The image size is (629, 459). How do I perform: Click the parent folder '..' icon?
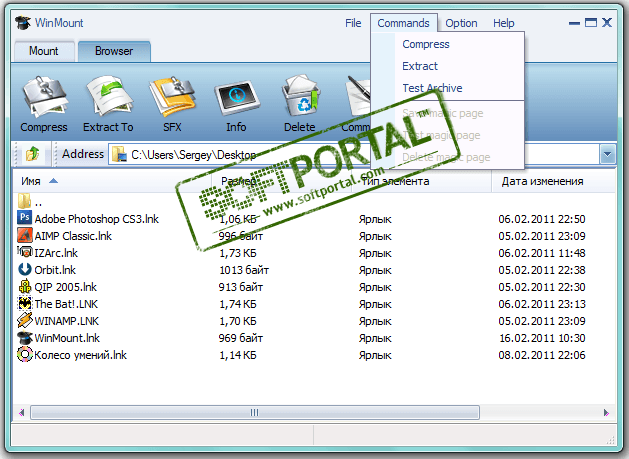[24, 201]
